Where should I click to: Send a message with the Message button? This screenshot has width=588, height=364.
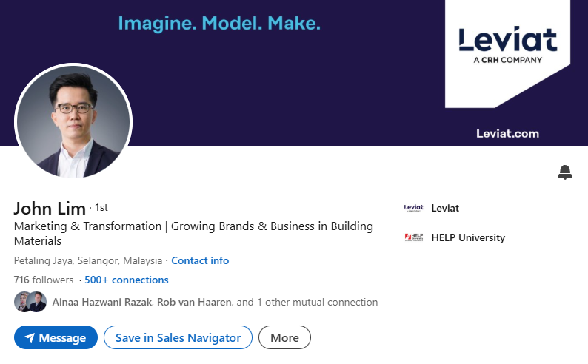click(56, 337)
